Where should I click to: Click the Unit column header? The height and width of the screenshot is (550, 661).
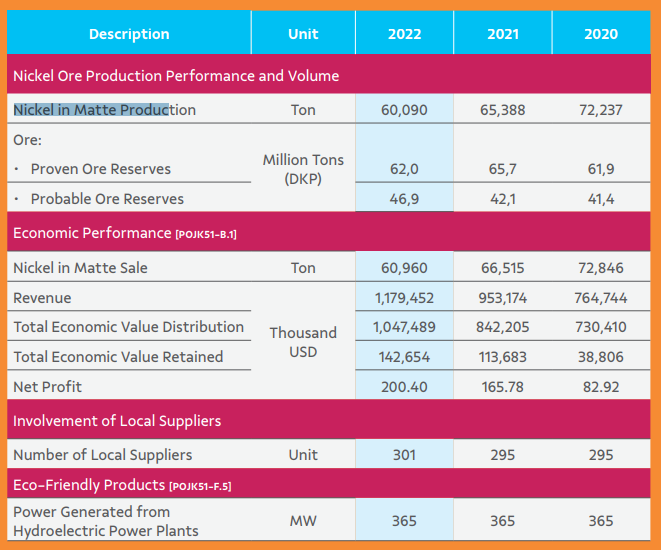[x=303, y=34]
